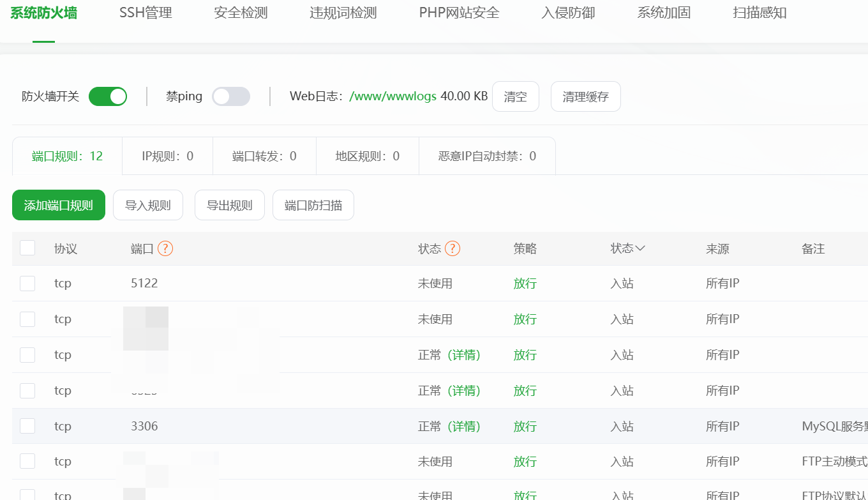Viewport: 868px width, 500px height.
Task: Click the 策略 column header
Action: click(x=525, y=248)
